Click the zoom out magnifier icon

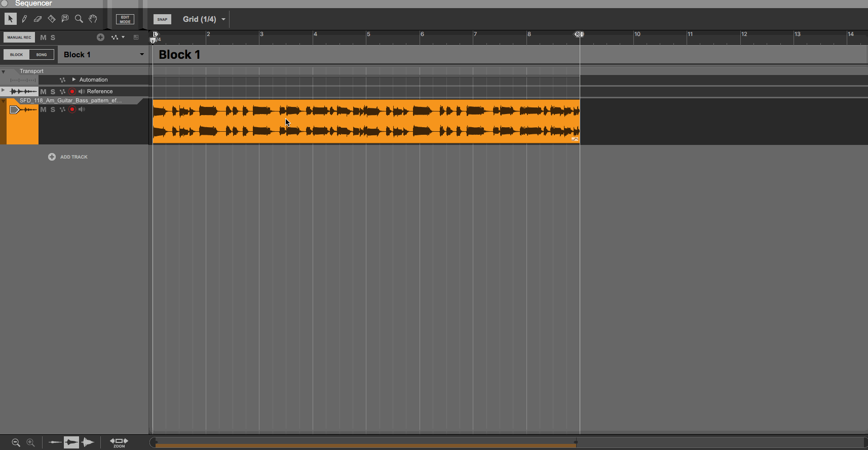[x=16, y=442]
